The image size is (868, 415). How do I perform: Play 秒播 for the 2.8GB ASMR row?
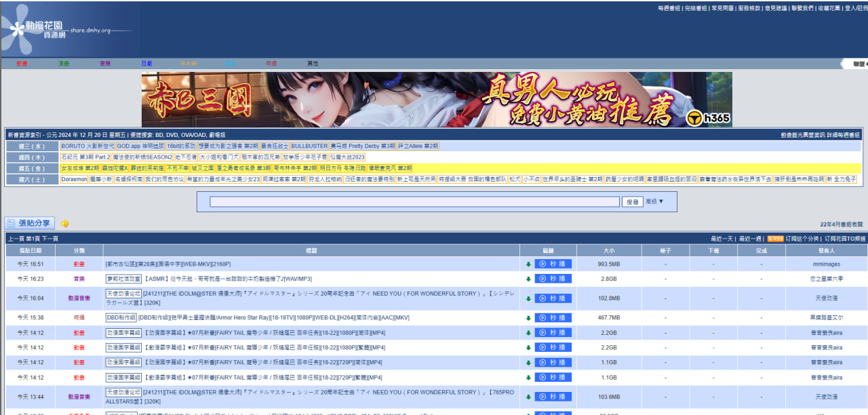[x=553, y=279]
